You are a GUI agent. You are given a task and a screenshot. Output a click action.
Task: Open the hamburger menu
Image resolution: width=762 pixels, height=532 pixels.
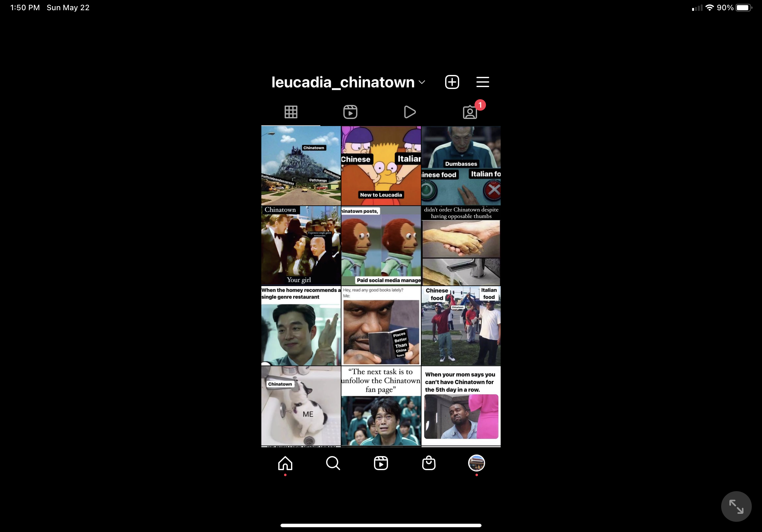[x=482, y=82]
